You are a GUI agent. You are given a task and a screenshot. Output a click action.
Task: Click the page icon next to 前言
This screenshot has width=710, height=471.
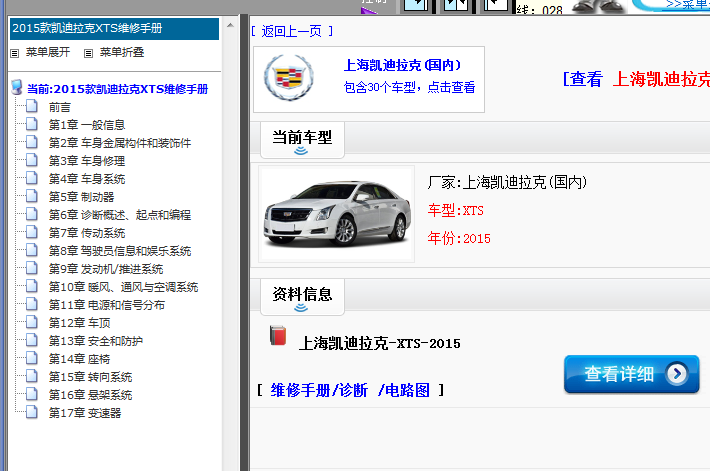coord(32,107)
